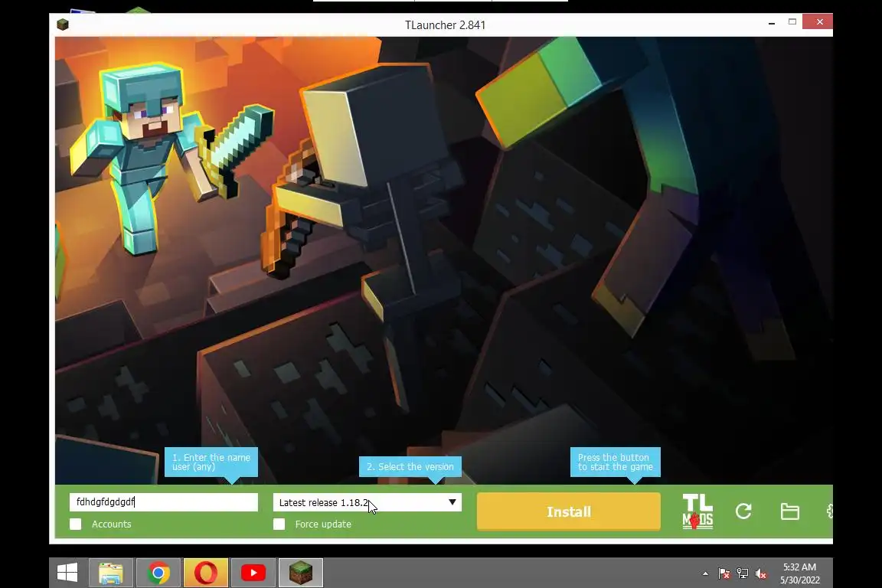Click the Action Center flag icon

coord(724,574)
